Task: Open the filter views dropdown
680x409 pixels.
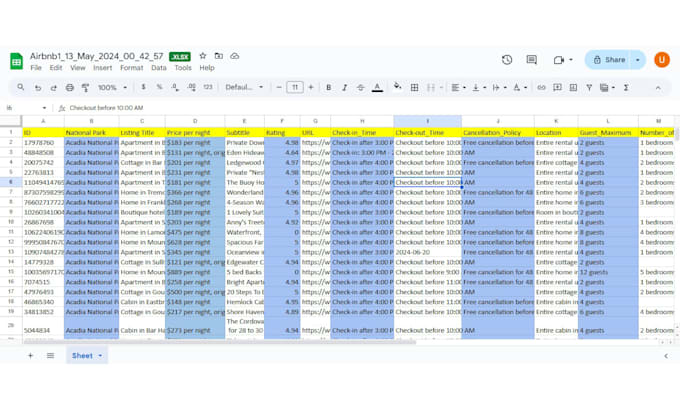Action: click(x=607, y=88)
